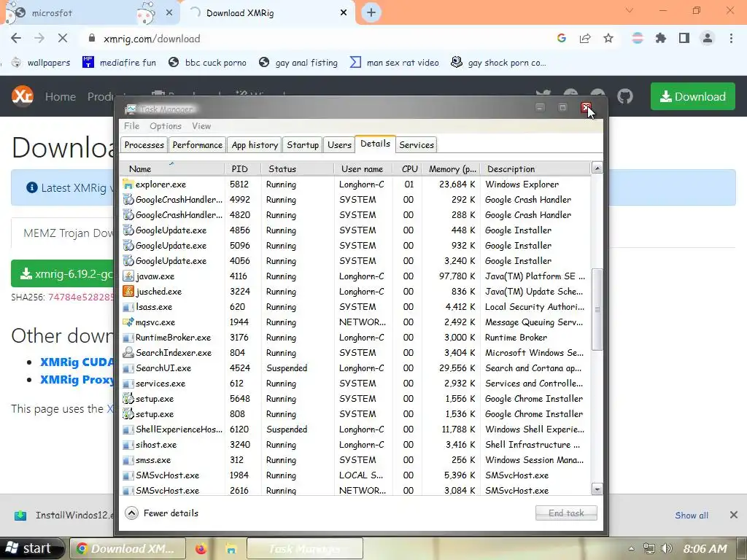Show hidden tray icons arrow
The image size is (747, 560).
(631, 548)
